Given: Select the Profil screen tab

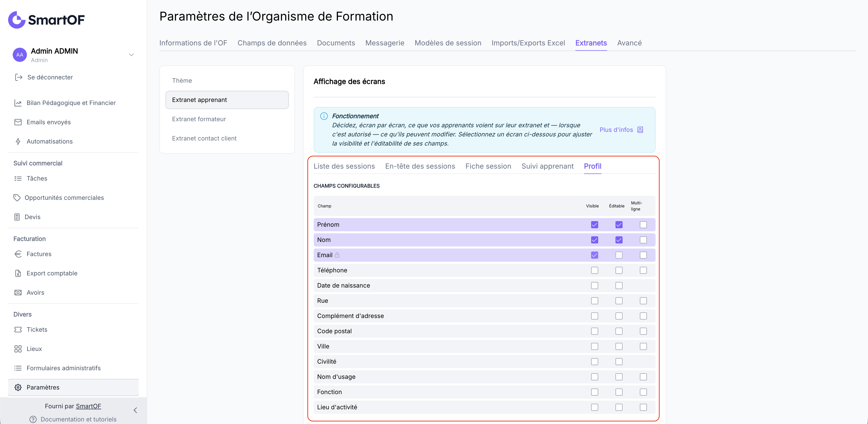Looking at the screenshot, I should (592, 166).
